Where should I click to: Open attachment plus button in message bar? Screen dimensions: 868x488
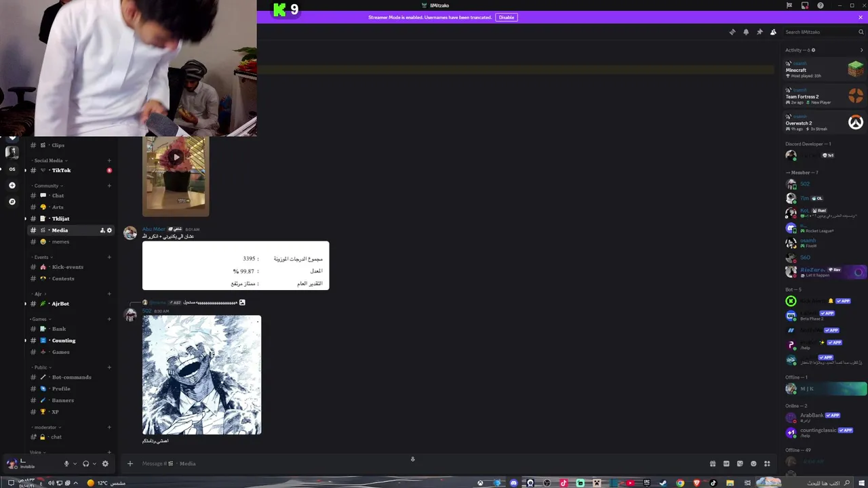coord(130,464)
